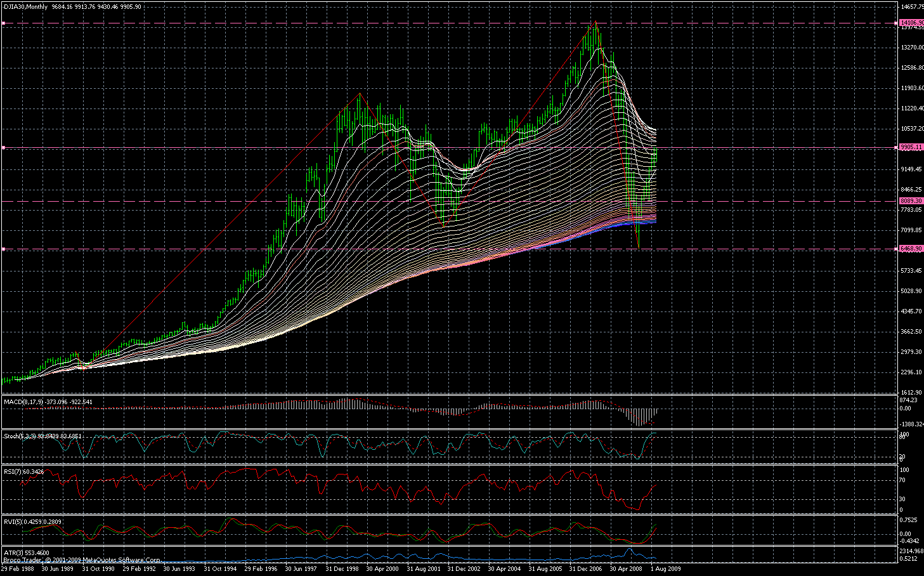Click the RSI(7) indicator label
924x576 pixels.
point(14,471)
